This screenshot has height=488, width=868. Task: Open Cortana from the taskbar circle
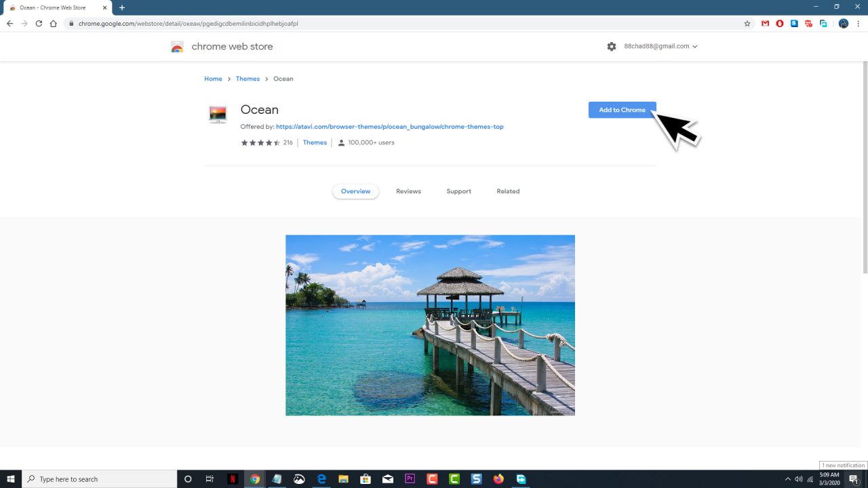tap(188, 479)
